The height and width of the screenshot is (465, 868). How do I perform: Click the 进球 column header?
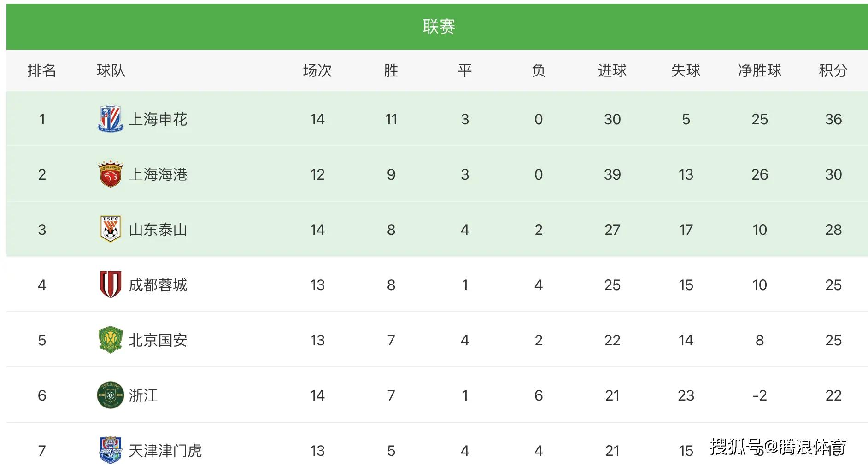(x=612, y=70)
